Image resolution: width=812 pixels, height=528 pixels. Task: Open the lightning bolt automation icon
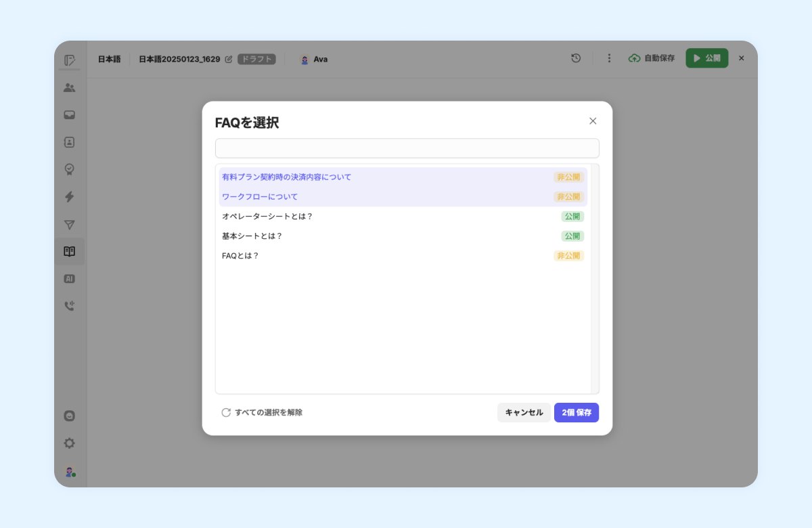(69, 197)
